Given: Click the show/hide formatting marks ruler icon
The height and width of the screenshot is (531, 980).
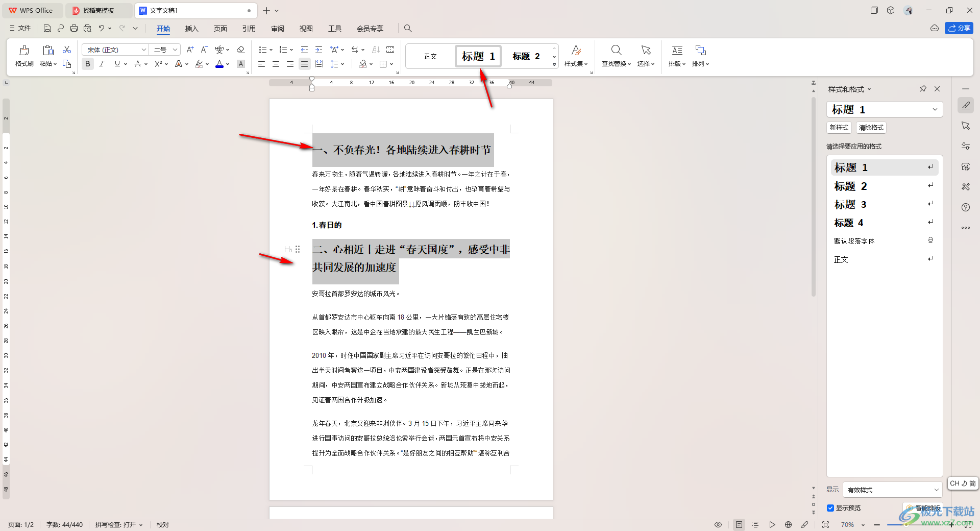Looking at the screenshot, I should 390,50.
